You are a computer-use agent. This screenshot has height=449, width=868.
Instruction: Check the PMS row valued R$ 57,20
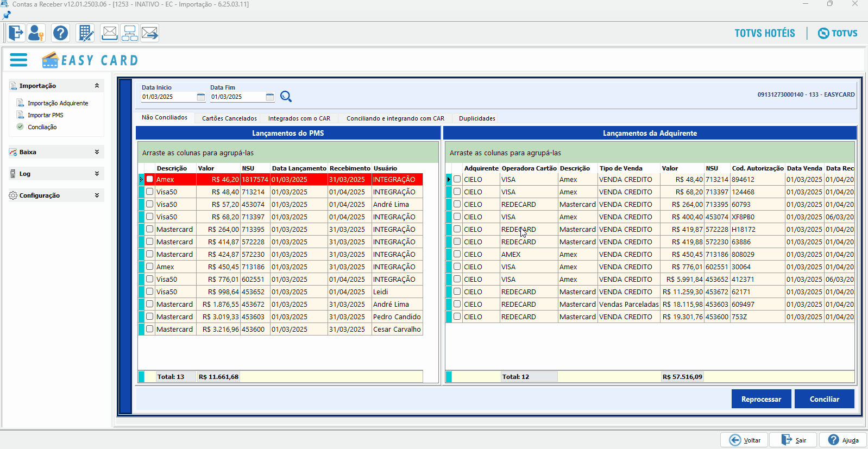click(x=149, y=204)
